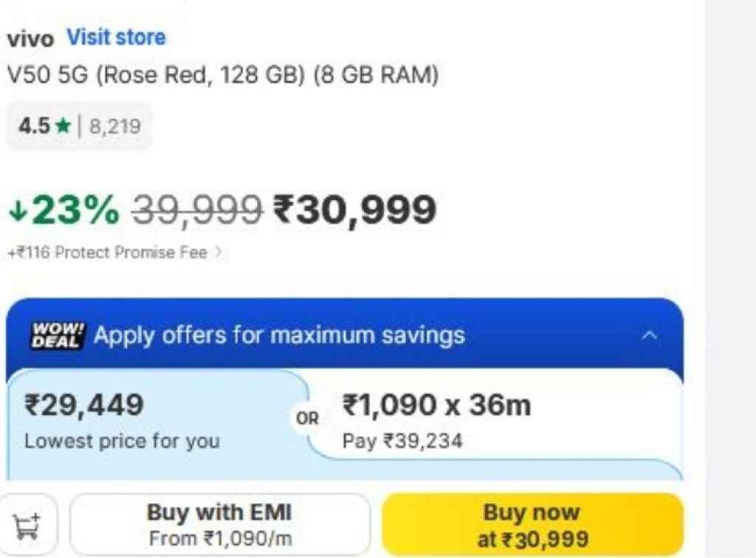The width and height of the screenshot is (756, 558).
Task: Click the ₹30,999 current price
Action: coord(355,210)
